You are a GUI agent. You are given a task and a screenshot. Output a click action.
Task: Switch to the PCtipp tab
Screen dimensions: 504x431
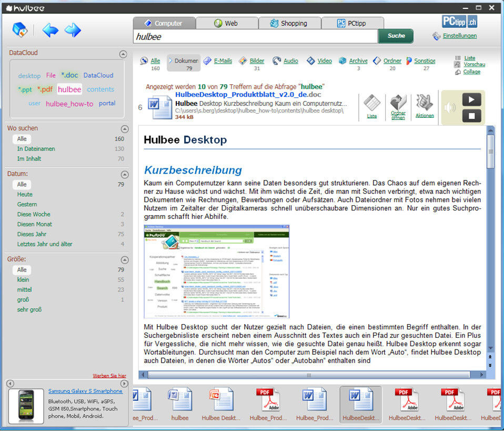coord(352,23)
